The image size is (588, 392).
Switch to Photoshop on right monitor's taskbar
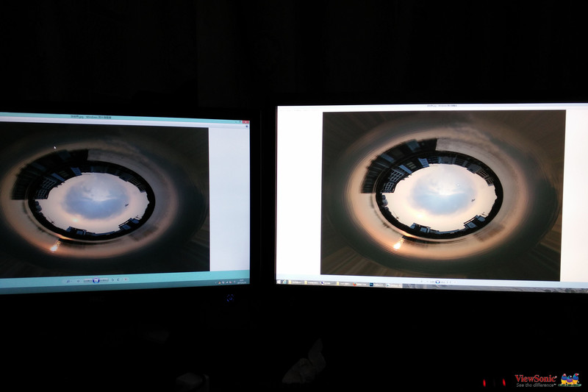tap(376, 285)
